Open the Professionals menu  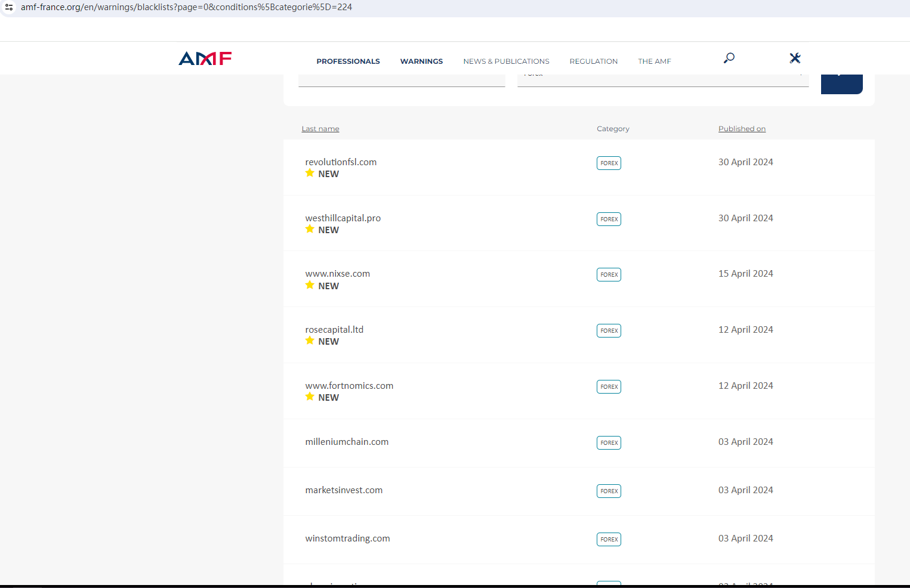pos(348,61)
